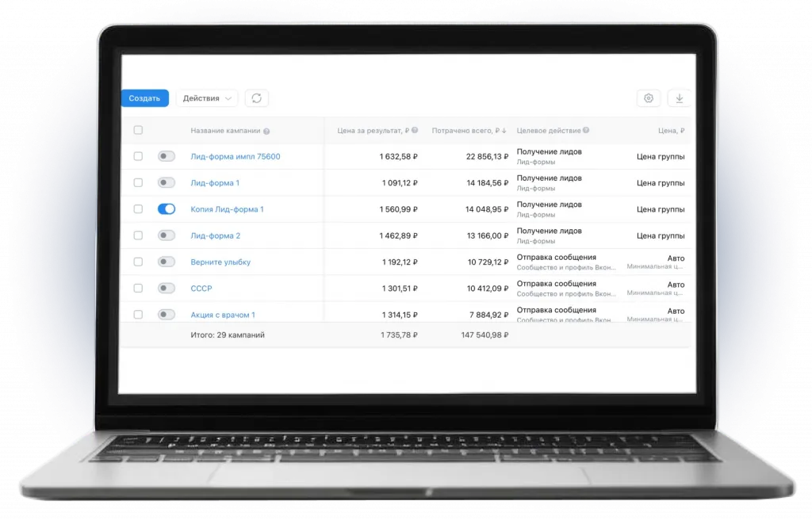
Task: Turn on the Лид-форма 1 campaign switch
Action: tap(167, 182)
